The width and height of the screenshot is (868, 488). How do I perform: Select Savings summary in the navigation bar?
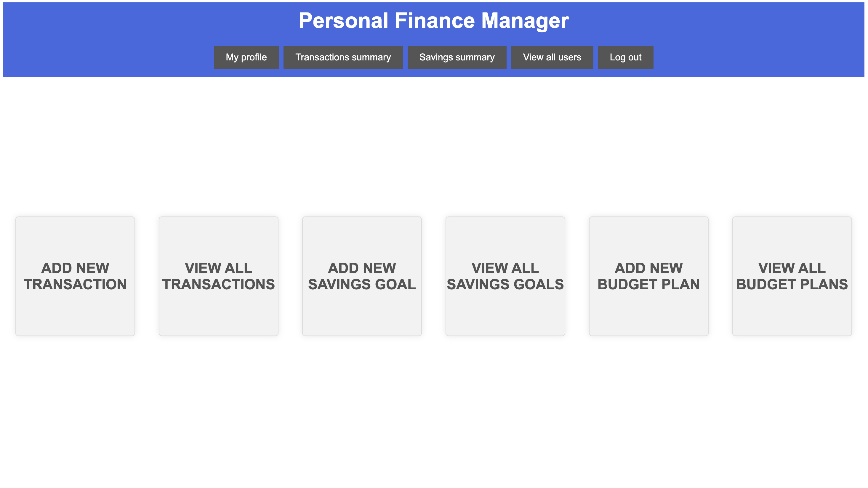tap(457, 57)
